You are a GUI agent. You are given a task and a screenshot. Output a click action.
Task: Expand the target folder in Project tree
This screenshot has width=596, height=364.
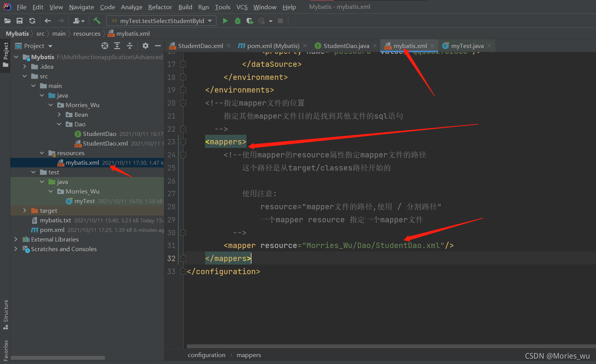click(25, 210)
